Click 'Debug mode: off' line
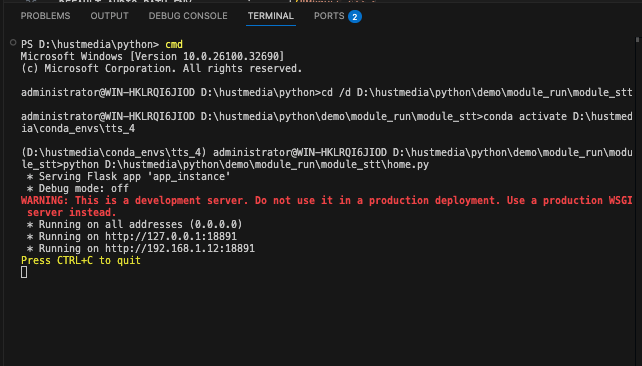The image size is (642, 366). point(78,189)
